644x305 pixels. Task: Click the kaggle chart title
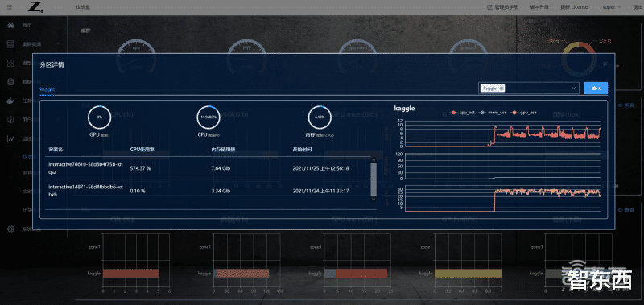(x=404, y=109)
